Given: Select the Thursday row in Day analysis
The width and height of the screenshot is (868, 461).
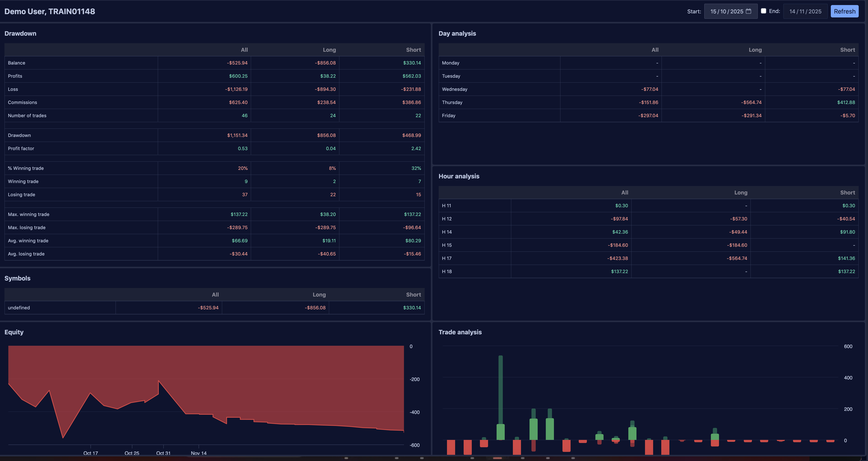Looking at the screenshot, I should [452, 102].
